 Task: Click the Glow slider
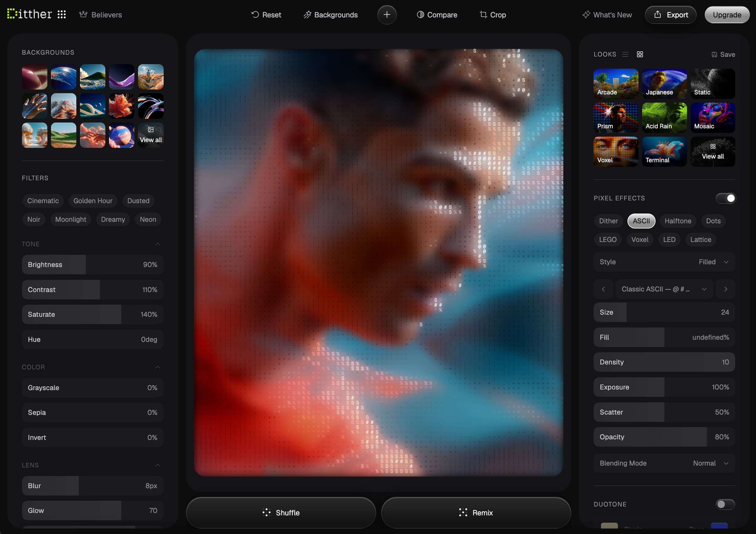point(93,510)
